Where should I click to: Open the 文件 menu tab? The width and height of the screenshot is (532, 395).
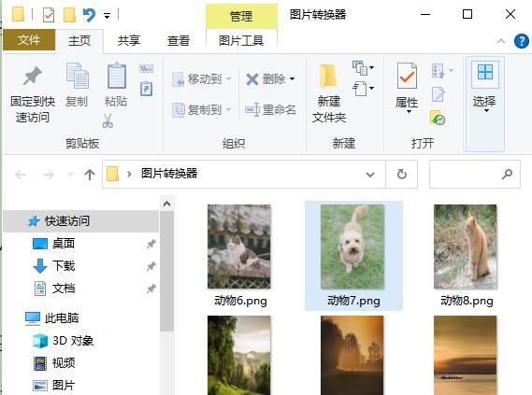click(x=29, y=39)
